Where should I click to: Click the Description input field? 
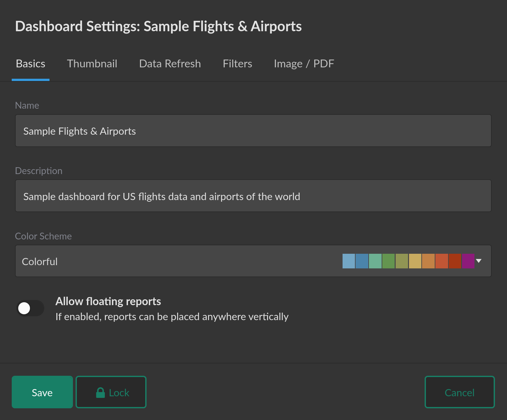253,196
